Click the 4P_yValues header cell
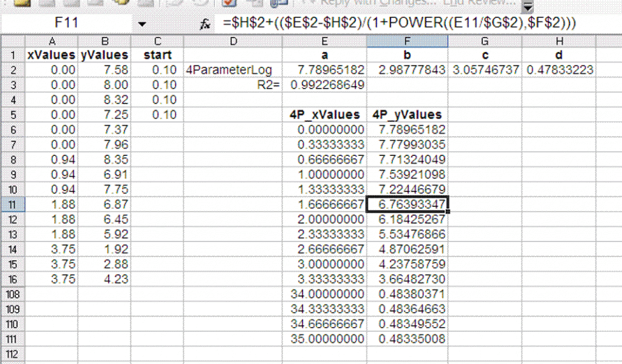 click(x=407, y=114)
